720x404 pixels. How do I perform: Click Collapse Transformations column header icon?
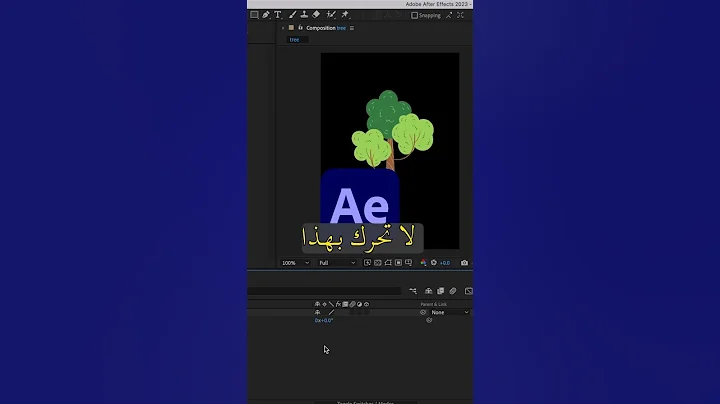[x=324, y=304]
